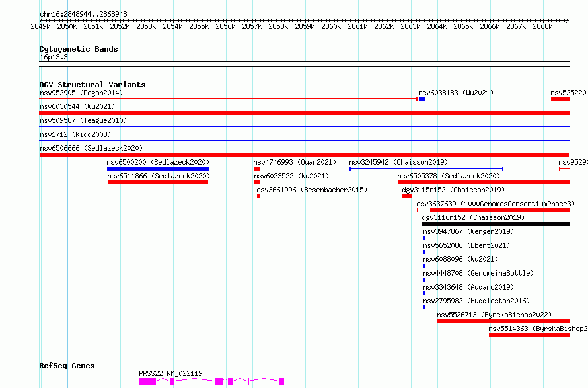
Task: Click the 2855k scale position label
Action: coord(199,26)
